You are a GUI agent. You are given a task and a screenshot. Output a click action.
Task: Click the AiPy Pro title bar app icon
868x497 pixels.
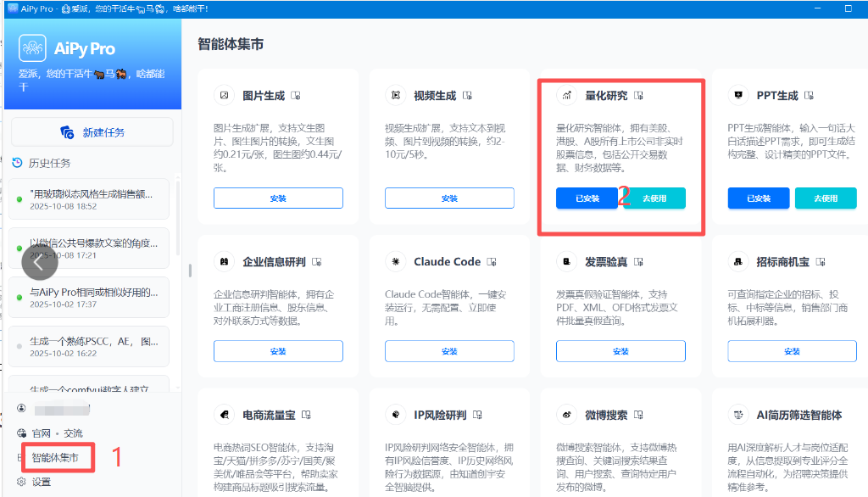tap(13, 8)
